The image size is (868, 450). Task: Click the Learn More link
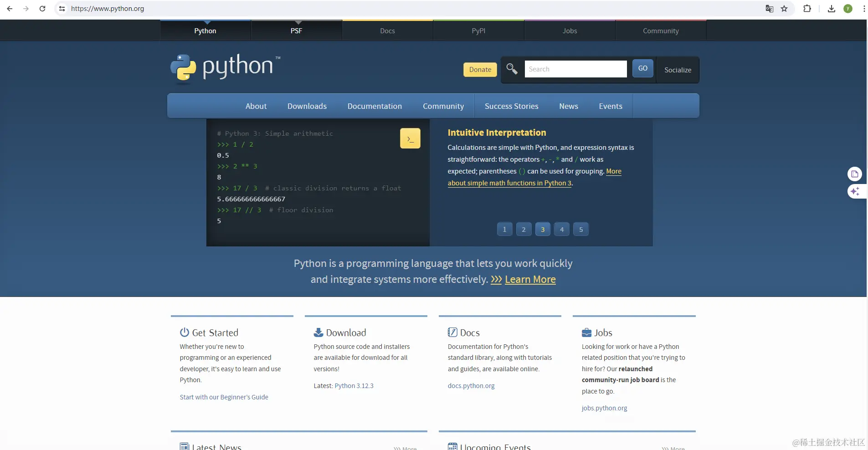coord(530,279)
